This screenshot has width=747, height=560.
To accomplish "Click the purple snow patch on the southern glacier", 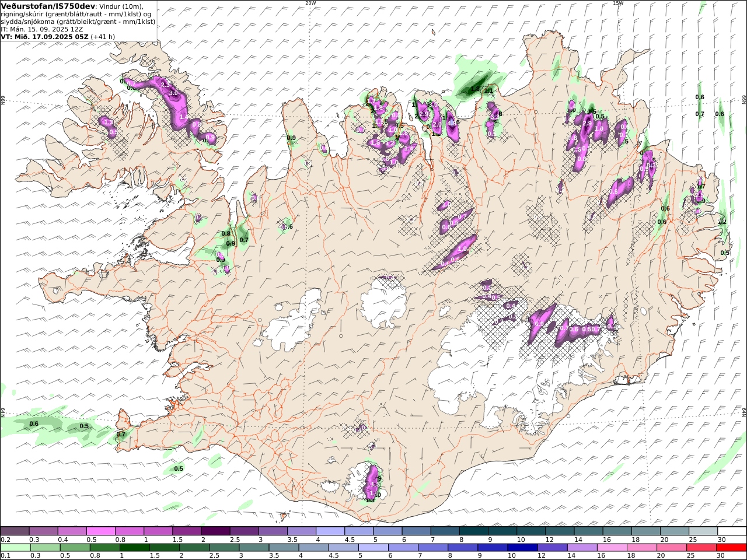I will click(371, 482).
